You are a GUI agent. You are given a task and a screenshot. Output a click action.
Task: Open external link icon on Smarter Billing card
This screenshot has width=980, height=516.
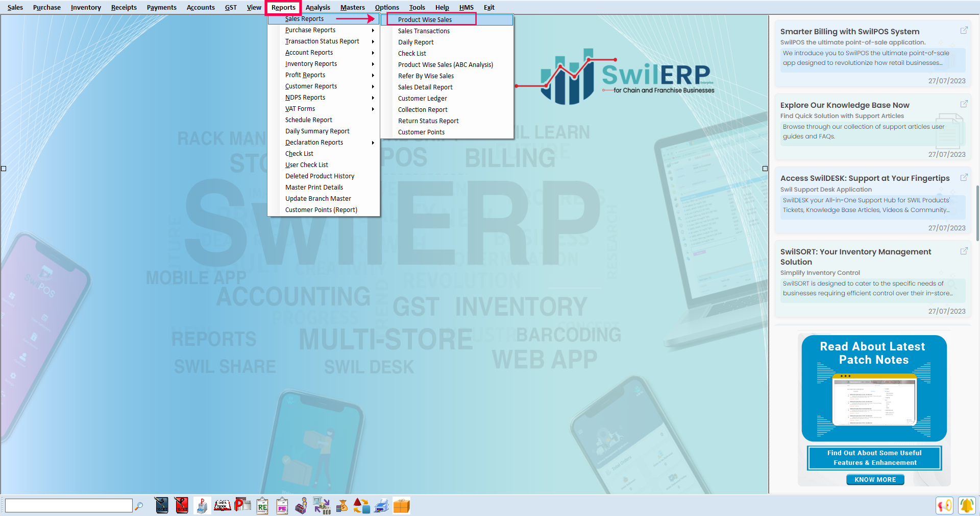tap(964, 30)
